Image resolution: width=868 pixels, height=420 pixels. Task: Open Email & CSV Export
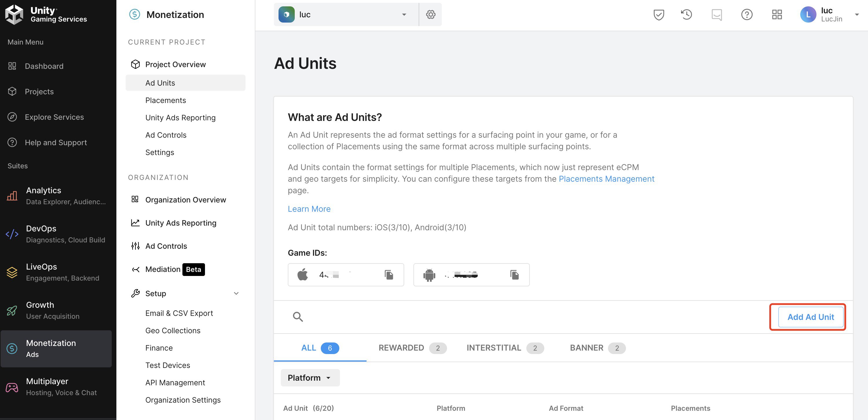coord(179,313)
